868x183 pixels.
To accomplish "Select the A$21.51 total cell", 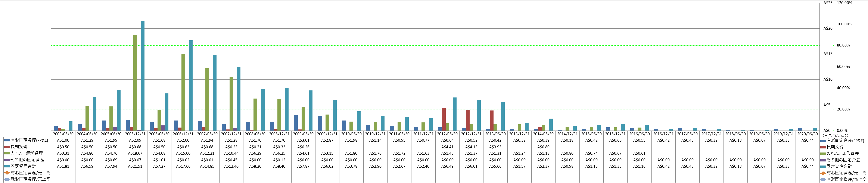I will (x=135, y=166).
